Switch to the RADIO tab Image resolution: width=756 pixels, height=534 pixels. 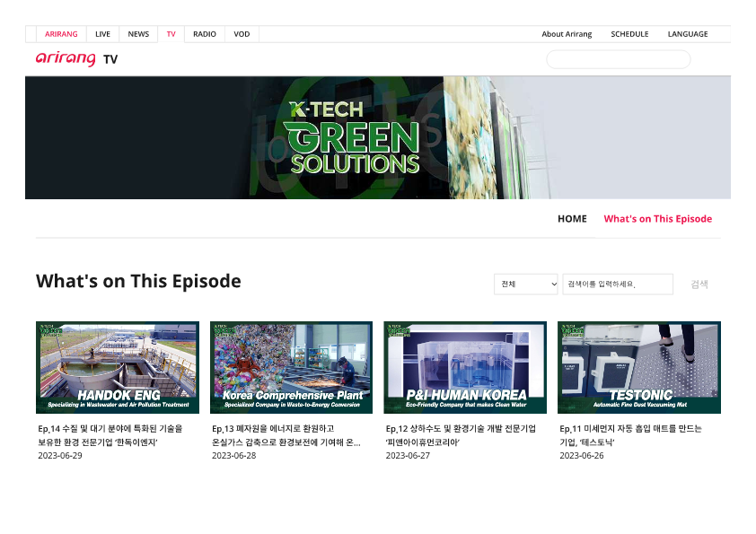tap(205, 34)
